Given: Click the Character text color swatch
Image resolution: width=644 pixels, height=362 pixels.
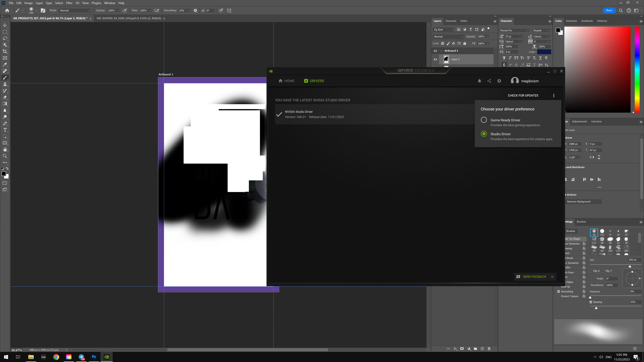Looking at the screenshot, I should click(x=544, y=52).
